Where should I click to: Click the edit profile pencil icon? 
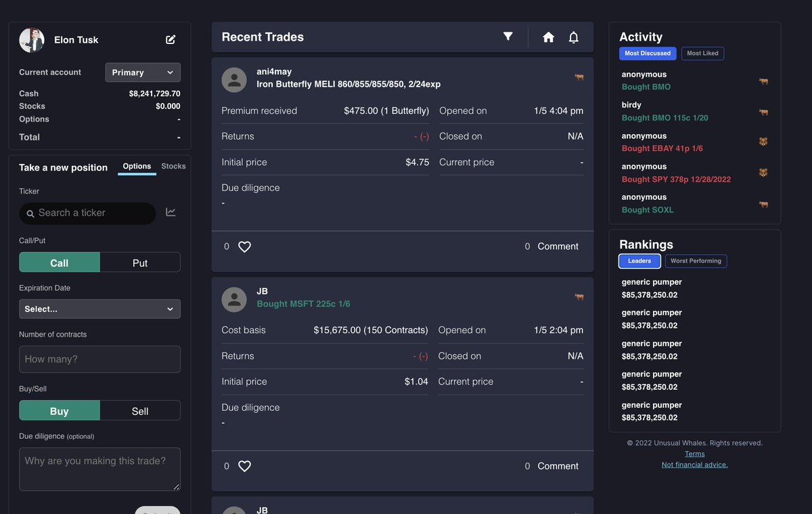coord(171,40)
